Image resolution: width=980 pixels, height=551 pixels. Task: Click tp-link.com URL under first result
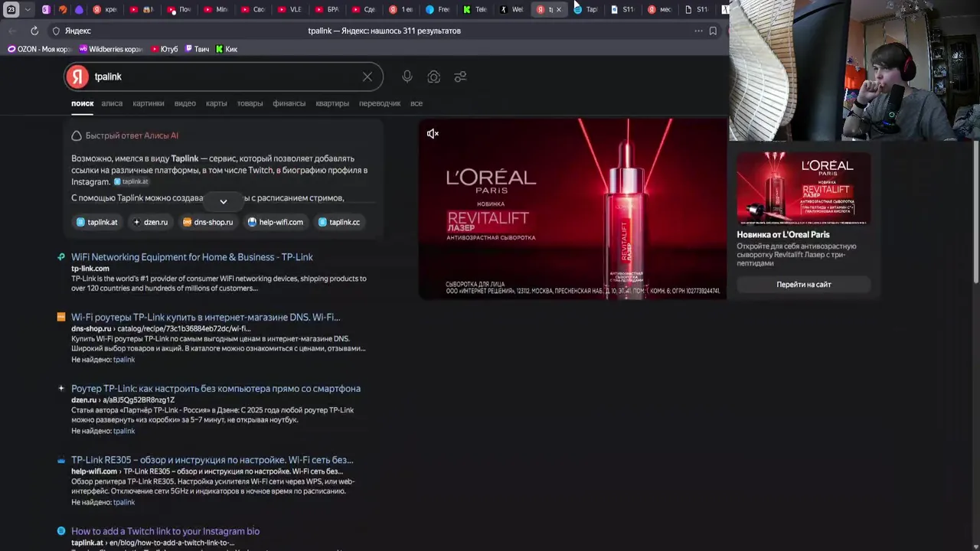(90, 269)
